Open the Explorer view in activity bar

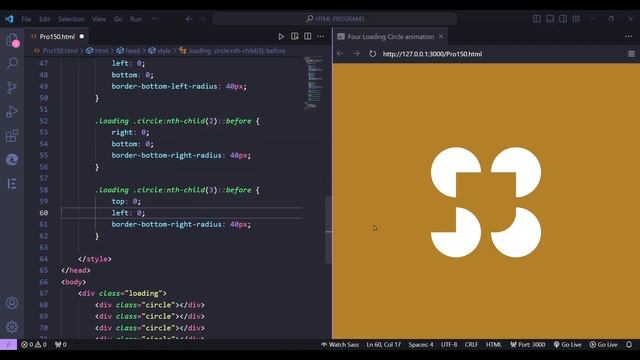tap(12, 40)
